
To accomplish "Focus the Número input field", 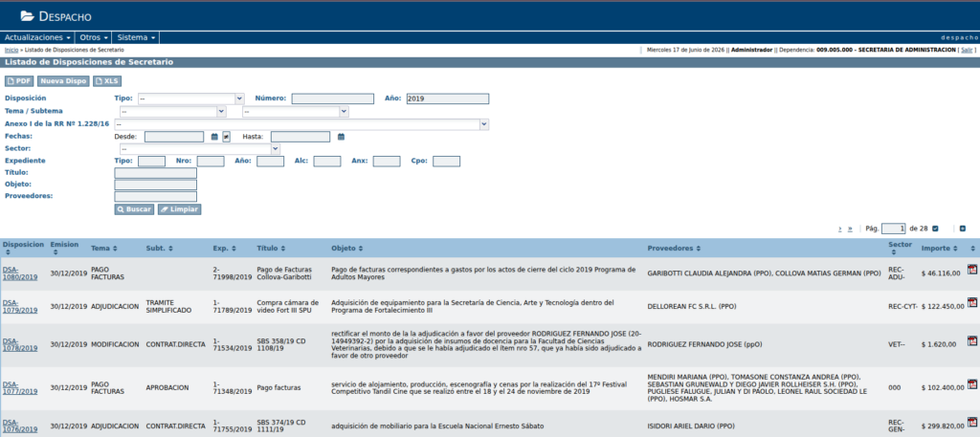I will tap(332, 98).
